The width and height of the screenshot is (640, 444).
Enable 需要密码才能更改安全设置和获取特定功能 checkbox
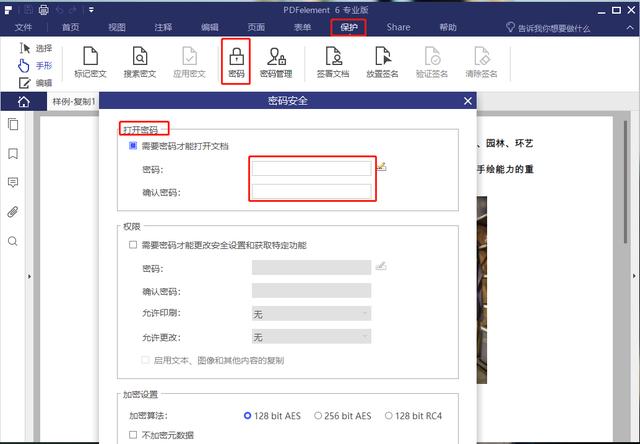133,245
